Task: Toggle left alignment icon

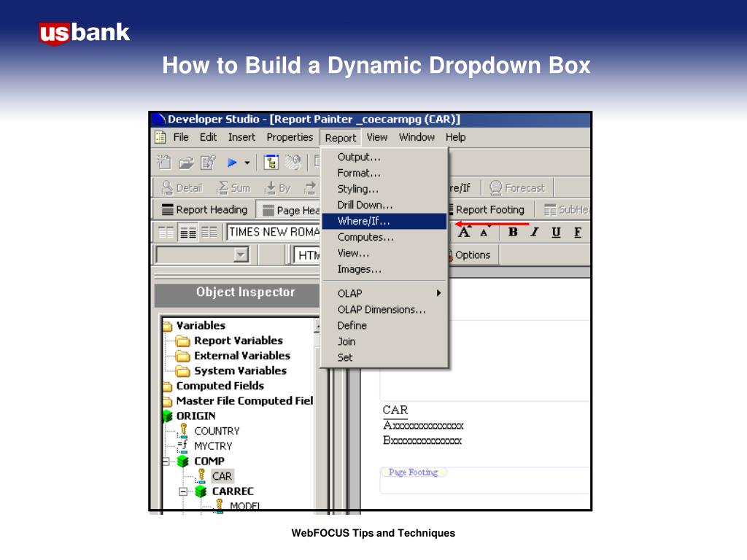Action: pyautogui.click(x=166, y=233)
